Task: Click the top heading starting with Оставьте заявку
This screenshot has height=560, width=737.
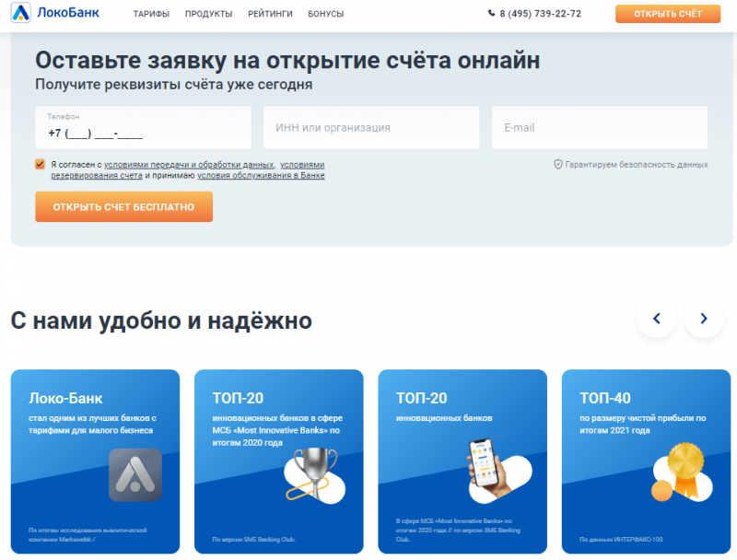Action: (x=287, y=61)
